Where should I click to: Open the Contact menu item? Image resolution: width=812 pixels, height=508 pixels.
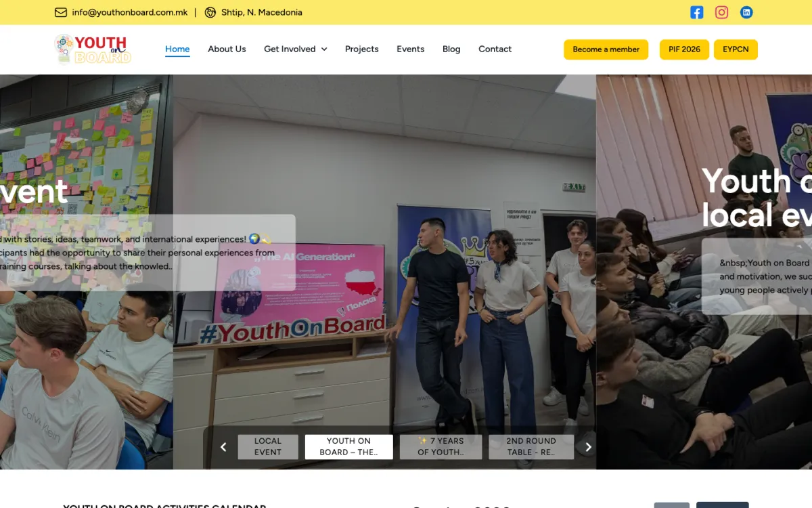click(x=495, y=49)
